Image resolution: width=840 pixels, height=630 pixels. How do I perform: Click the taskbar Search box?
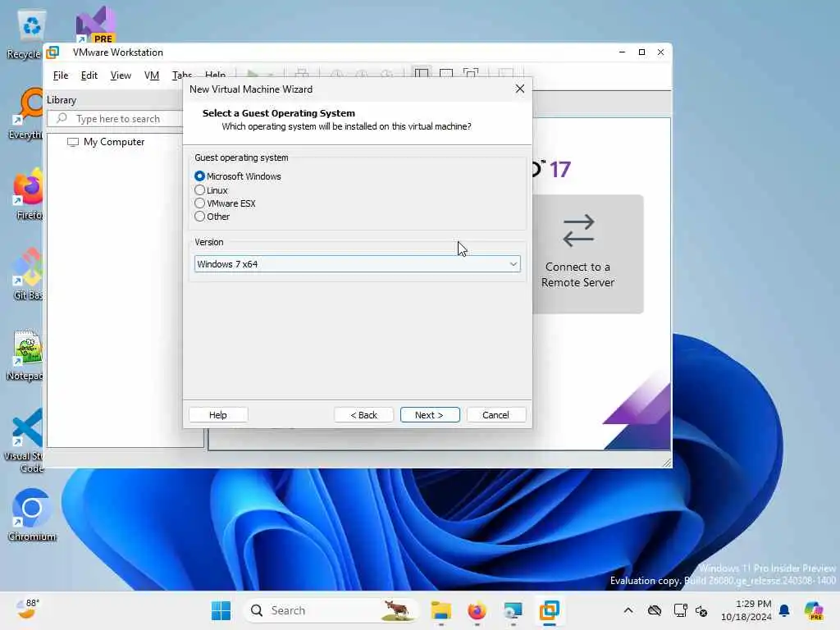pos(331,610)
